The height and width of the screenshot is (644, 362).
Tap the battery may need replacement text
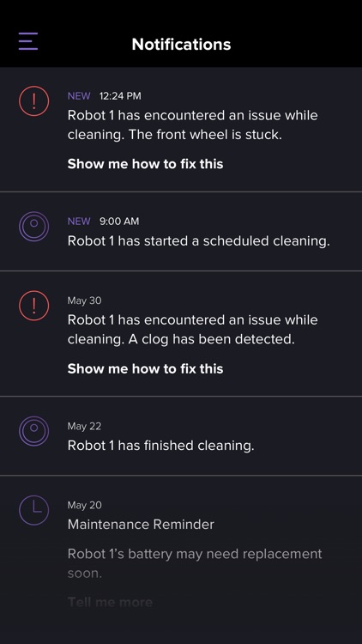pyautogui.click(x=195, y=563)
